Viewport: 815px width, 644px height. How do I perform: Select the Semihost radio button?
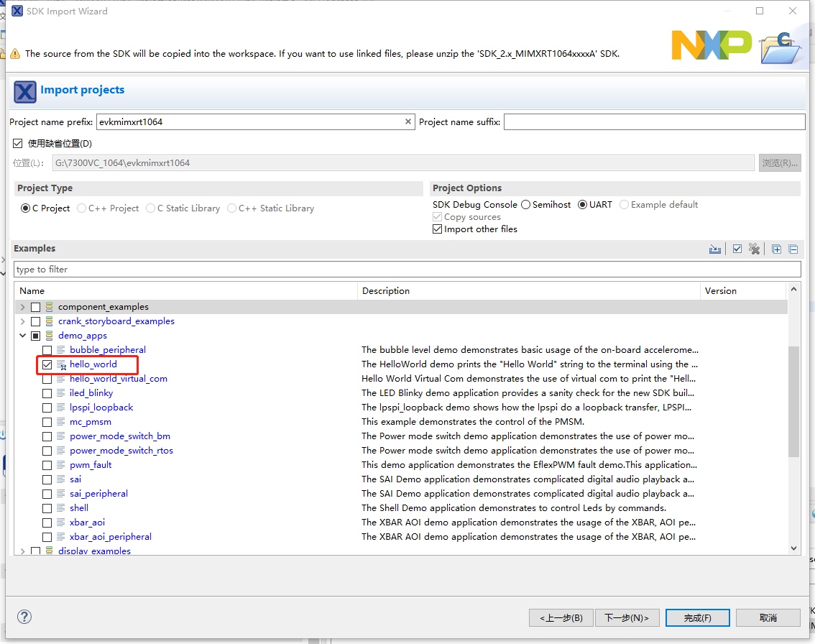525,204
